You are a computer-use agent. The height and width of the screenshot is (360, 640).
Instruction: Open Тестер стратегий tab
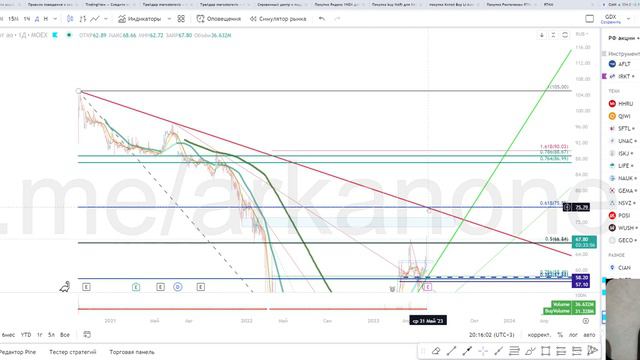pyautogui.click(x=73, y=352)
